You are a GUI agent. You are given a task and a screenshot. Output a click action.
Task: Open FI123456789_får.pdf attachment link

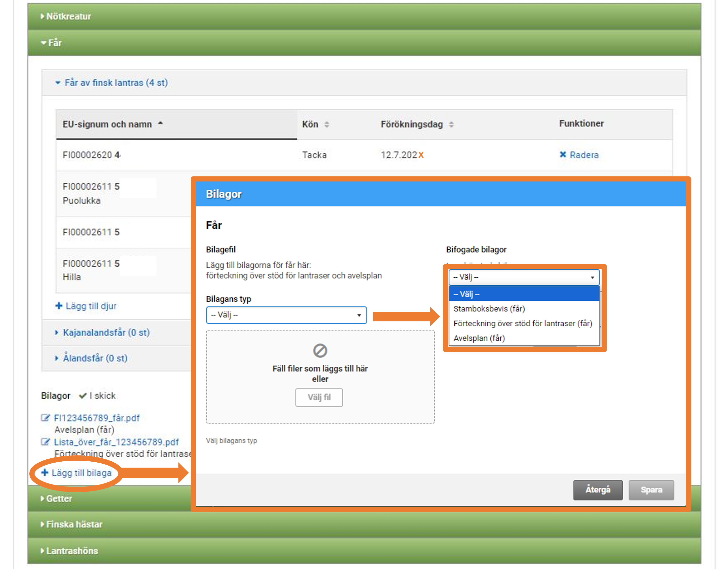pyautogui.click(x=97, y=418)
